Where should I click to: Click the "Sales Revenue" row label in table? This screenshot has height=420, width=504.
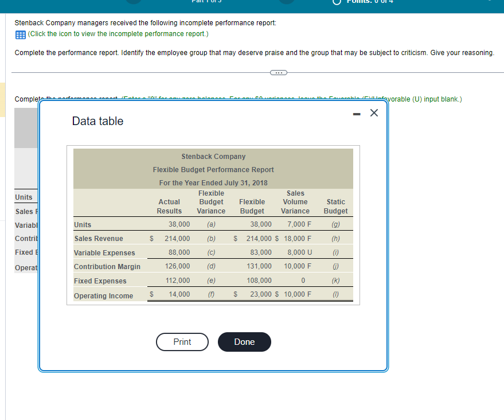(99, 238)
